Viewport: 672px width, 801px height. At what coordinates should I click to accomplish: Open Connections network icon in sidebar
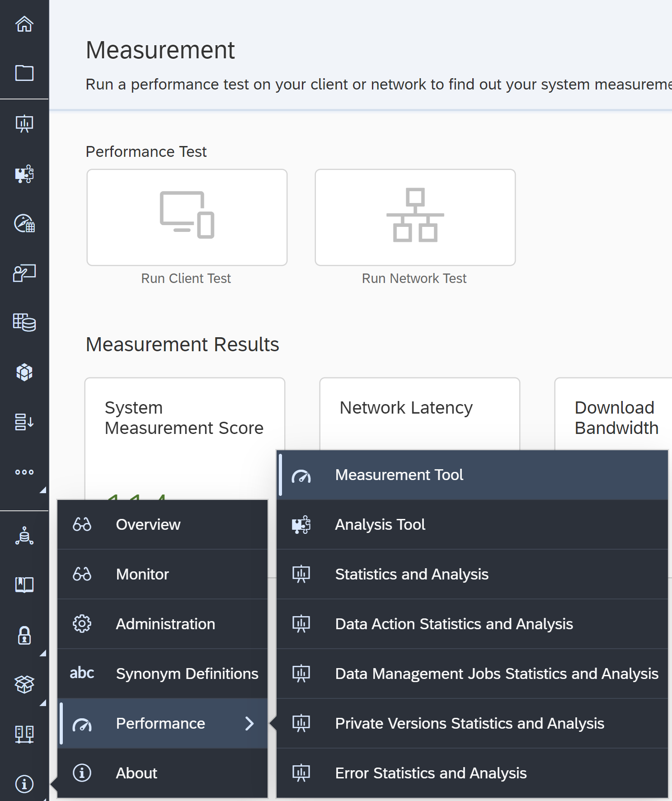click(x=24, y=536)
